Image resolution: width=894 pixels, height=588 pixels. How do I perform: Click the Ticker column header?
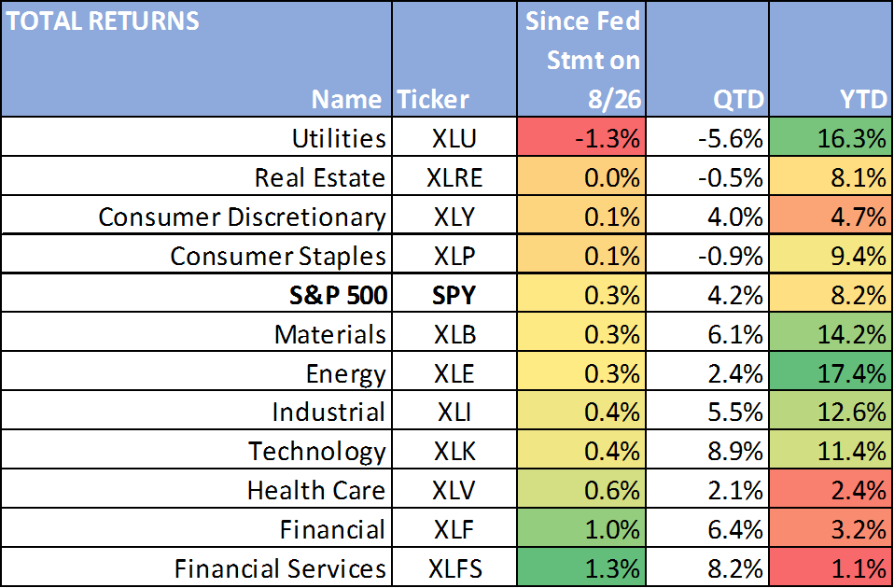point(454,60)
